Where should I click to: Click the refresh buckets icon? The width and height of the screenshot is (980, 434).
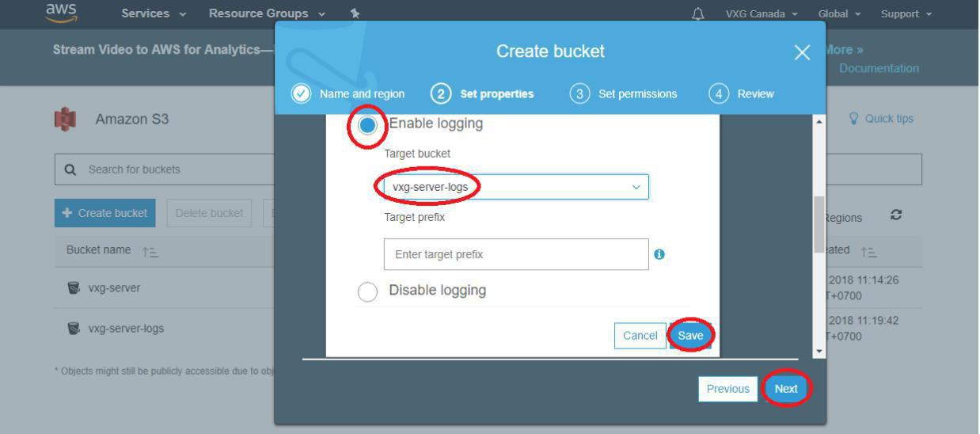click(896, 215)
